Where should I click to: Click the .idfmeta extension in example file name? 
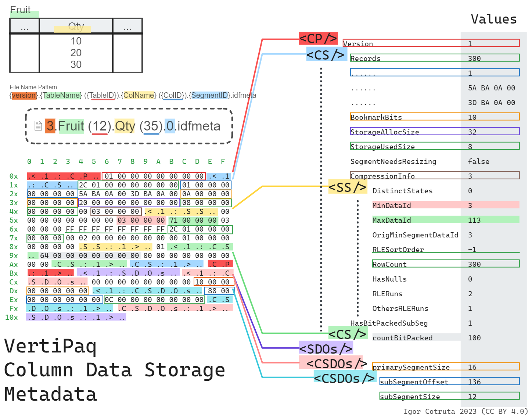198,126
